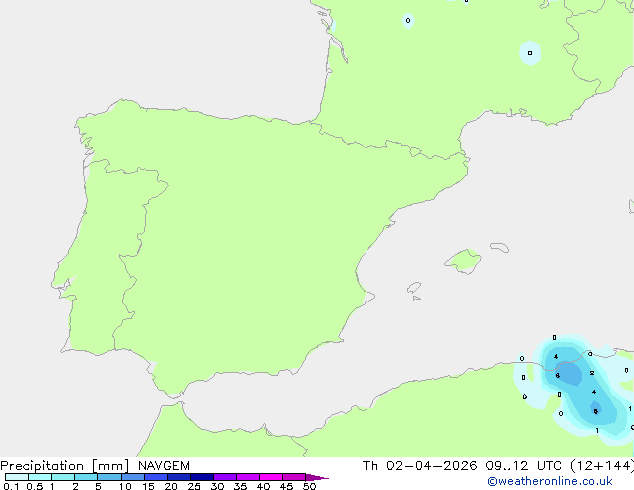Pick the 35 mm violet legend swatch
The width and height of the screenshot is (634, 490).
tap(248, 477)
